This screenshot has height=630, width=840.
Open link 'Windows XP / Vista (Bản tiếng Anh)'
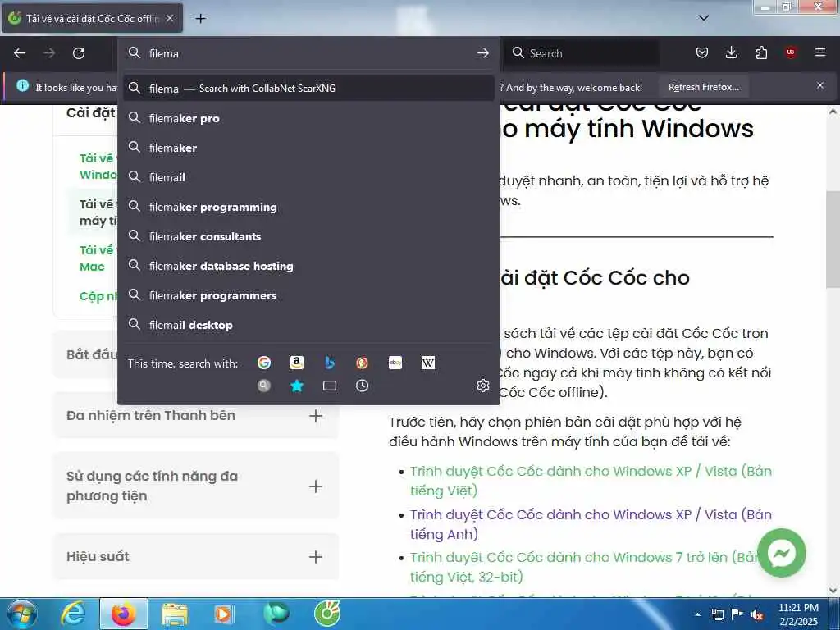click(591, 524)
